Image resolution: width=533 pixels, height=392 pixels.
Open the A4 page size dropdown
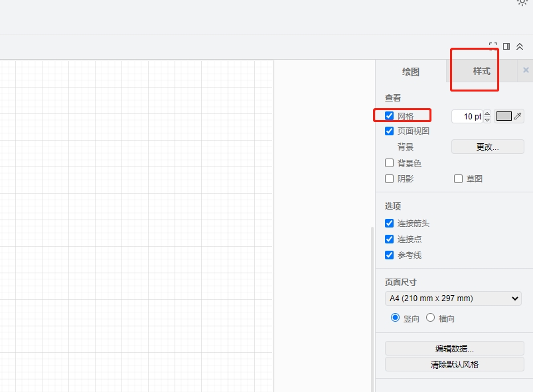[453, 298]
